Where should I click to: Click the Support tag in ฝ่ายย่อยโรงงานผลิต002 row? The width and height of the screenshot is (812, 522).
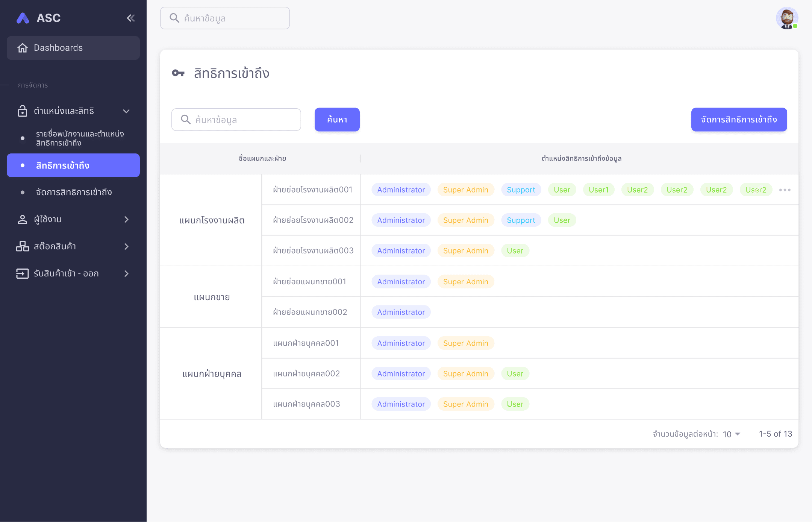pyautogui.click(x=521, y=220)
